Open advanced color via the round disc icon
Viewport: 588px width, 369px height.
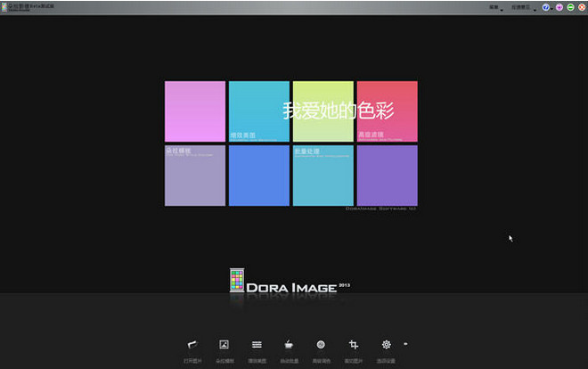[x=321, y=344]
